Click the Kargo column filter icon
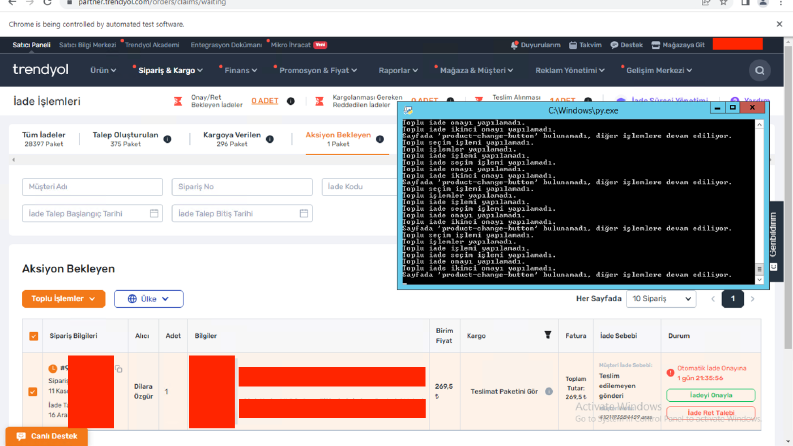The height and width of the screenshot is (446, 793). 548,335
